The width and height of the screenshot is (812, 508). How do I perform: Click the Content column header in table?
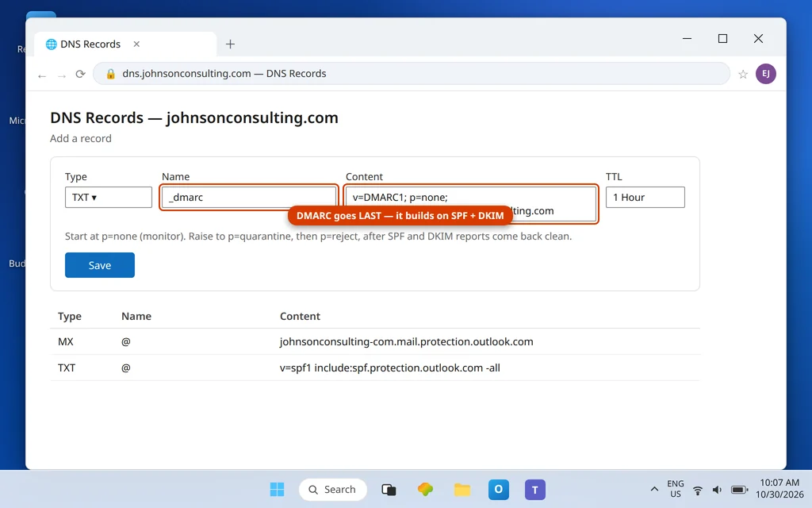(x=300, y=316)
